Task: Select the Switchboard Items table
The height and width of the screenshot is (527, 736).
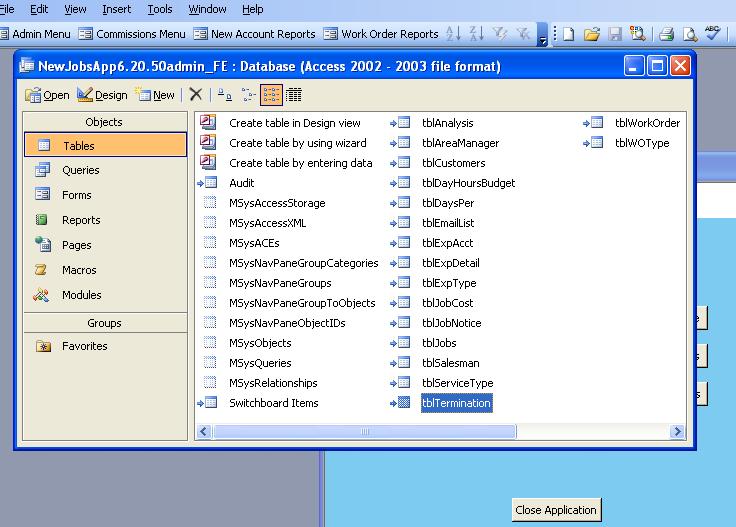Action: [274, 403]
